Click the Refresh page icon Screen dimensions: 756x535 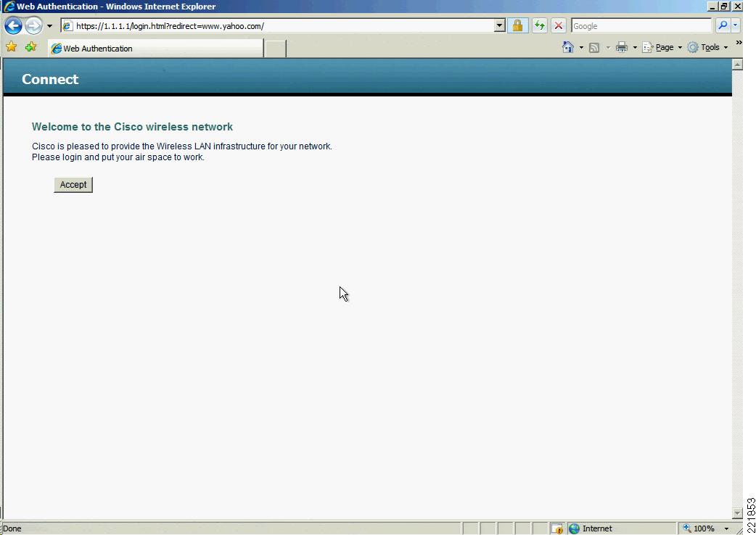[540, 25]
